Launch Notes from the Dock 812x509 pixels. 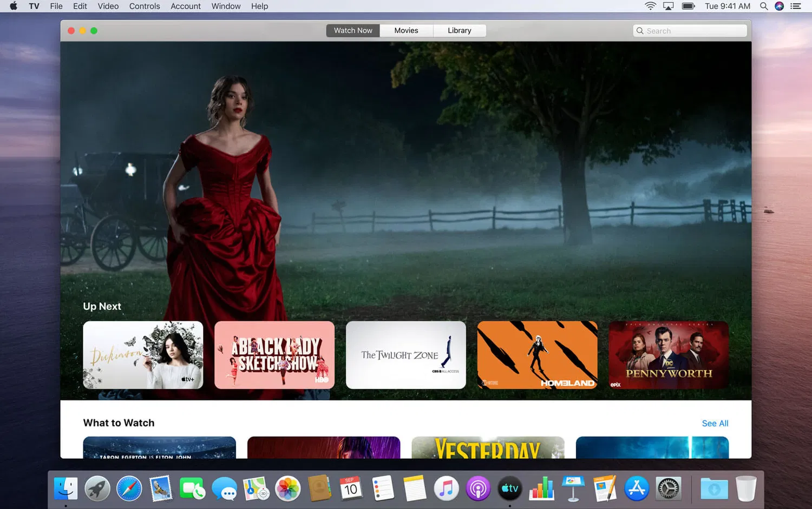415,489
